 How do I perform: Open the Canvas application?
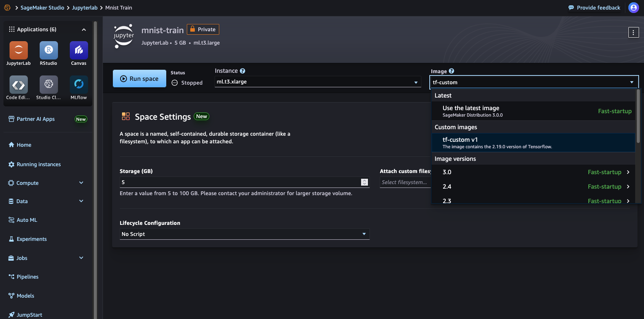[79, 54]
